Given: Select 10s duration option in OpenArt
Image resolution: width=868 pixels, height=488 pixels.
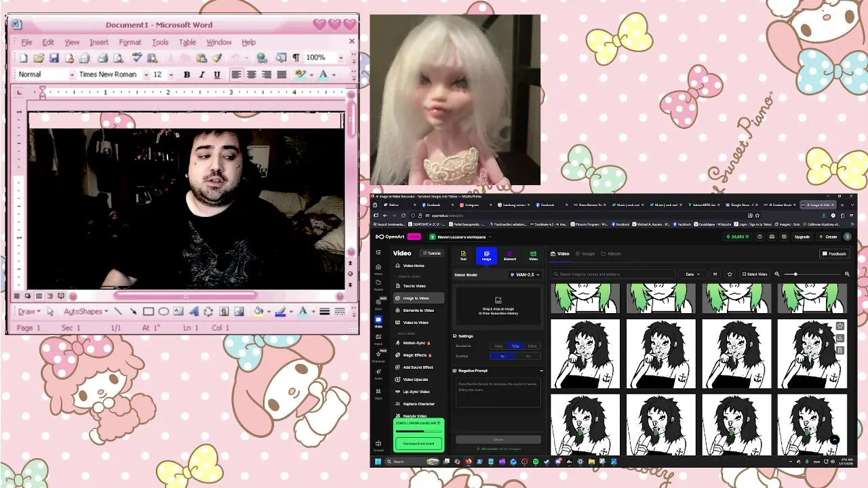Looking at the screenshot, I should pos(528,356).
